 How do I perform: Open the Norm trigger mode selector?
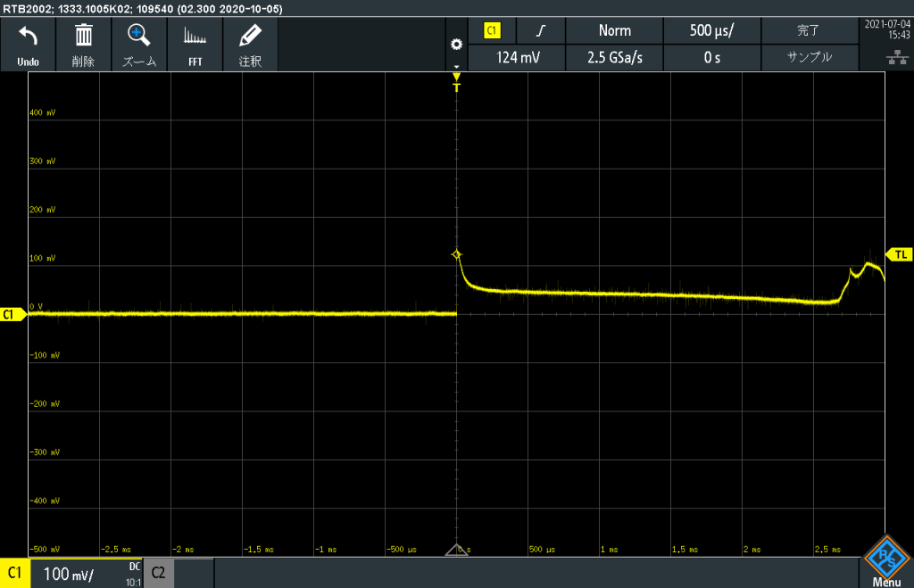point(614,30)
